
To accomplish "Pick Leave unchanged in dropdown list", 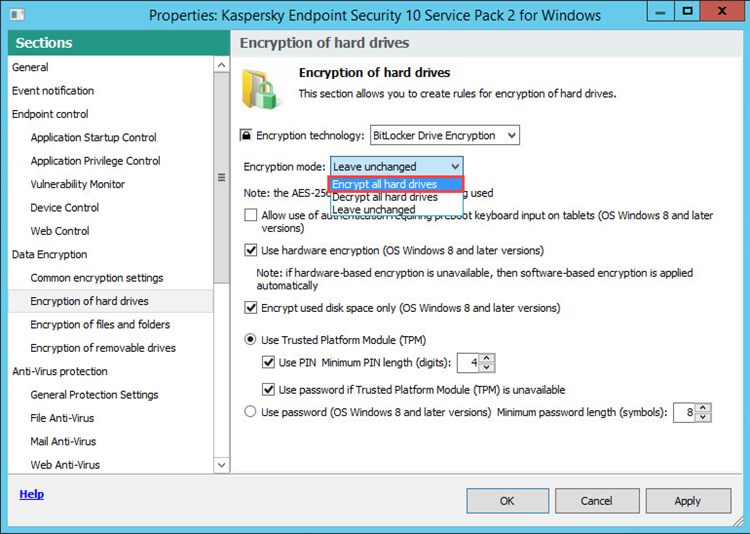I will pos(396,210).
